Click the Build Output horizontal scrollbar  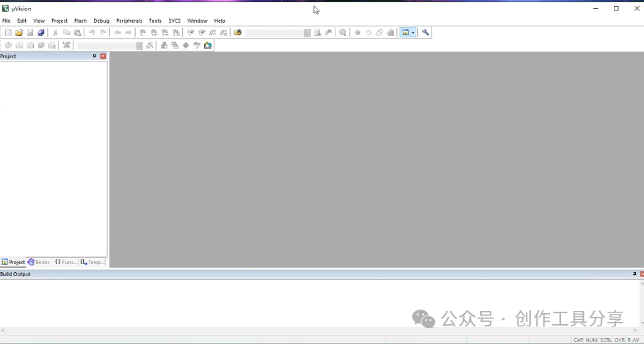pyautogui.click(x=319, y=330)
